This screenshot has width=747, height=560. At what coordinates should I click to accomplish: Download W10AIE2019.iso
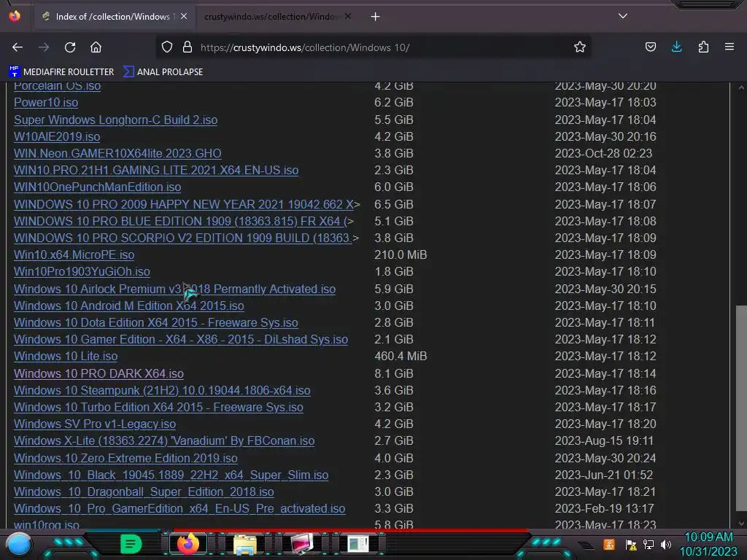pyautogui.click(x=57, y=136)
